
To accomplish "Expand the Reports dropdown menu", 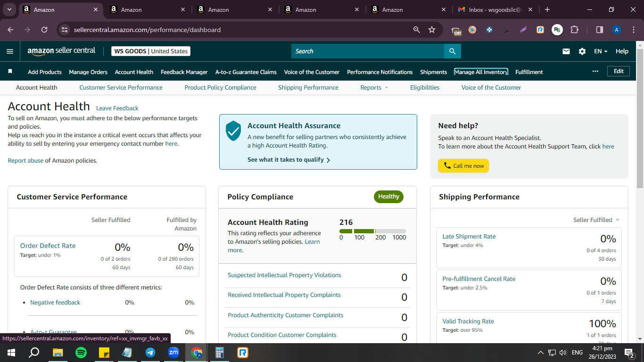I will (x=374, y=88).
